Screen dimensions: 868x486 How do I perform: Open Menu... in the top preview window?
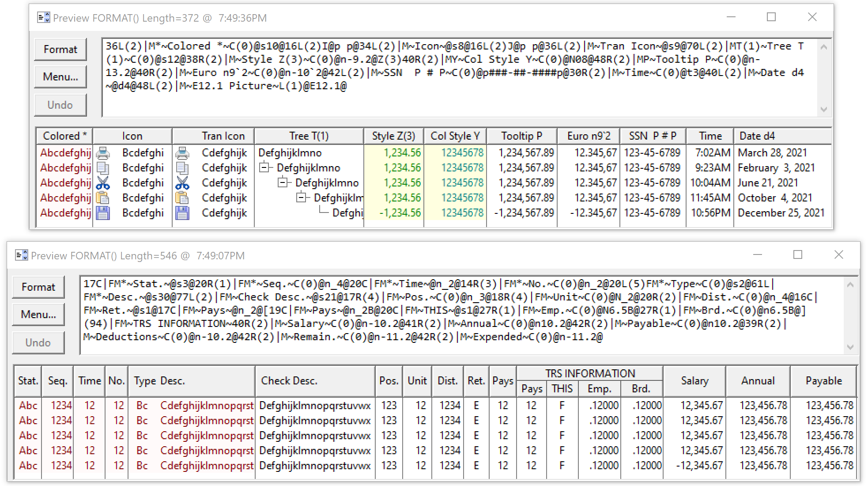[x=60, y=77]
